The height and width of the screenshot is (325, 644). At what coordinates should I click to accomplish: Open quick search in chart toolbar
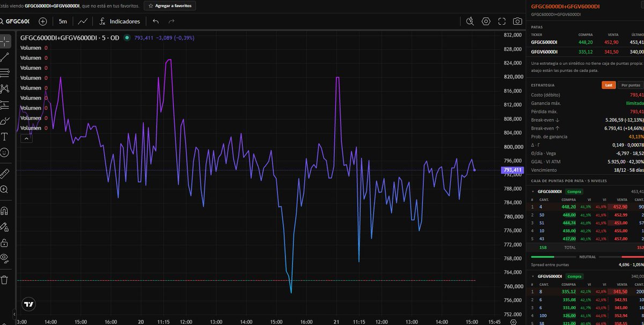pyautogui.click(x=470, y=21)
